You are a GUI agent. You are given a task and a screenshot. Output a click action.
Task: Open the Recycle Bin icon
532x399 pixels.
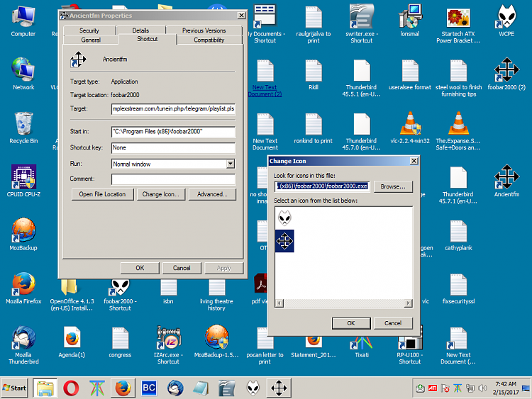tap(23, 128)
